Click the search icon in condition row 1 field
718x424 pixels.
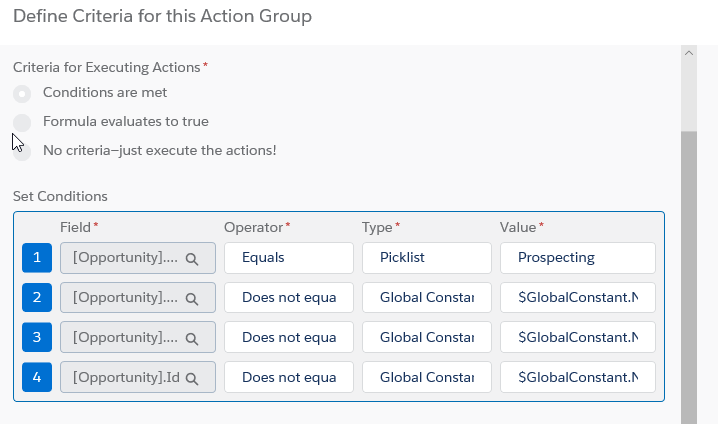pyautogui.click(x=193, y=258)
